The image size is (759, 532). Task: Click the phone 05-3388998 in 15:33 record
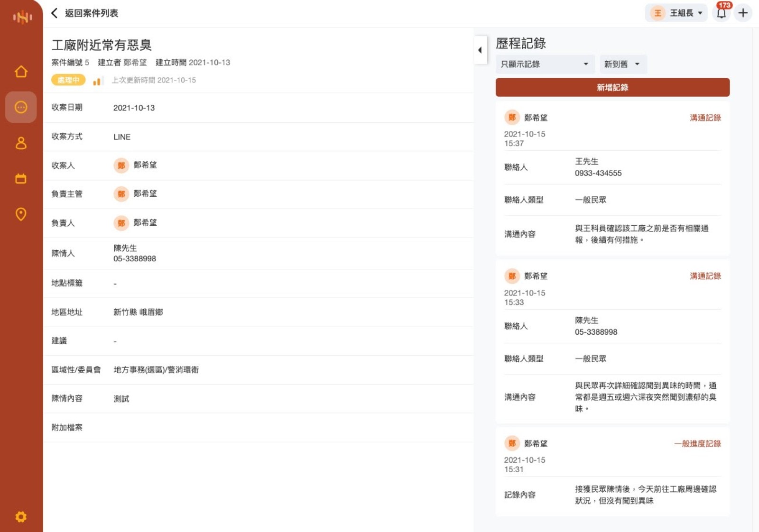pyautogui.click(x=596, y=332)
